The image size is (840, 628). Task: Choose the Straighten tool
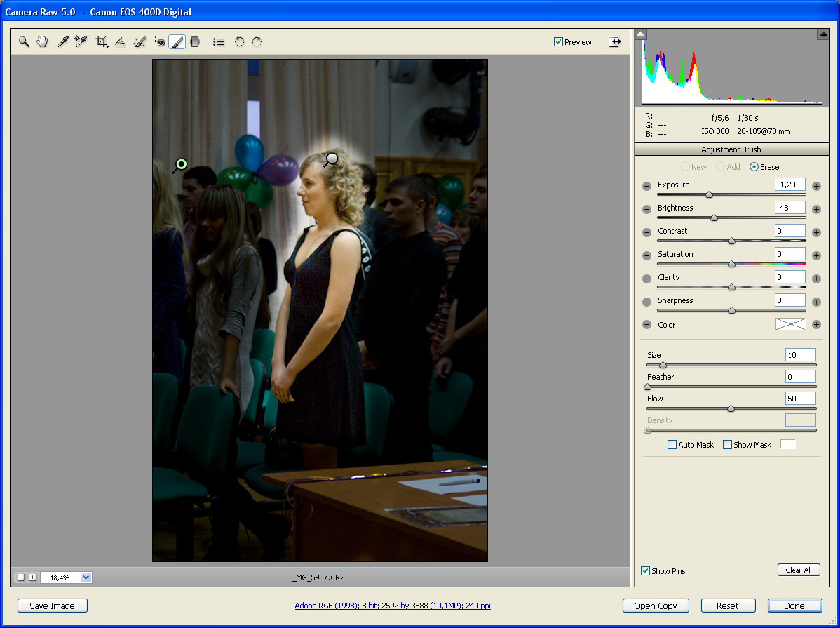pyautogui.click(x=120, y=42)
